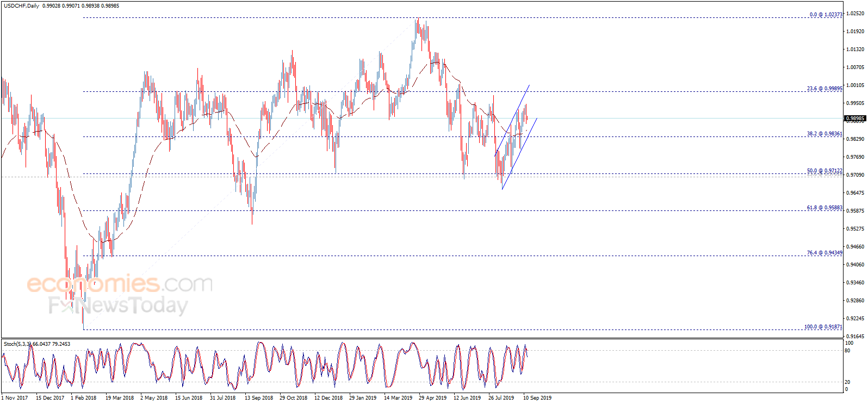Click the 29 Apr 2019 date label

tap(433, 398)
